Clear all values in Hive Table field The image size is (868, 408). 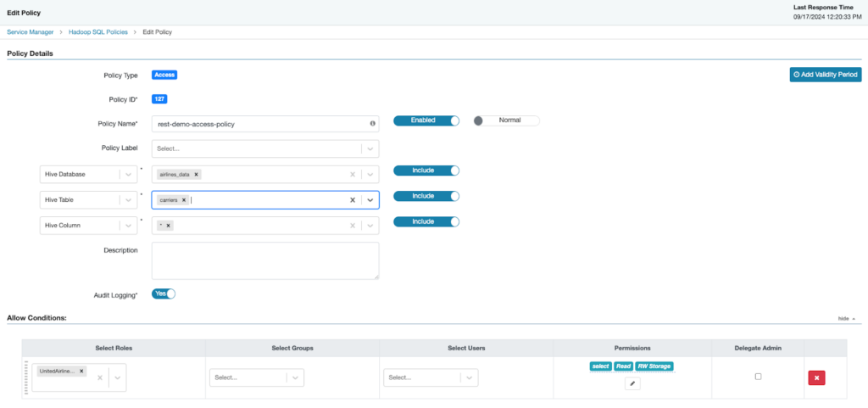[353, 200]
